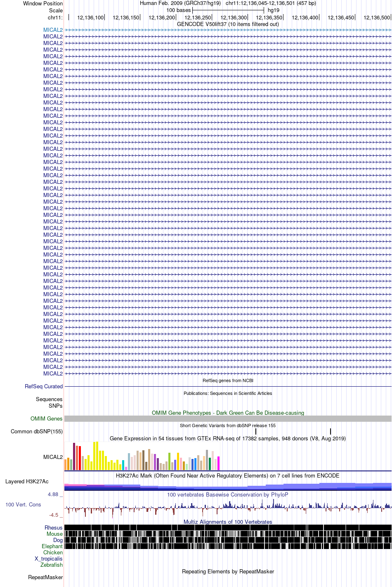Open the RefSeq genes from NCBI title
Image resolution: width=392 pixels, height=587 pixels.
[x=228, y=380]
